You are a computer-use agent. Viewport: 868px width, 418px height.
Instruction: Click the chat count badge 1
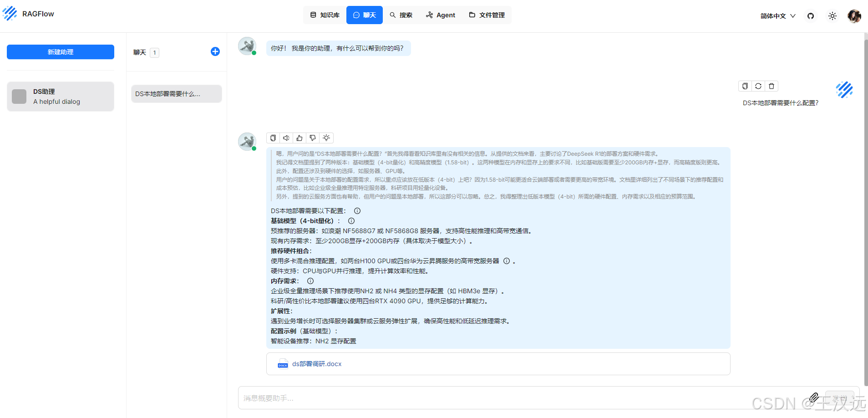tap(155, 53)
